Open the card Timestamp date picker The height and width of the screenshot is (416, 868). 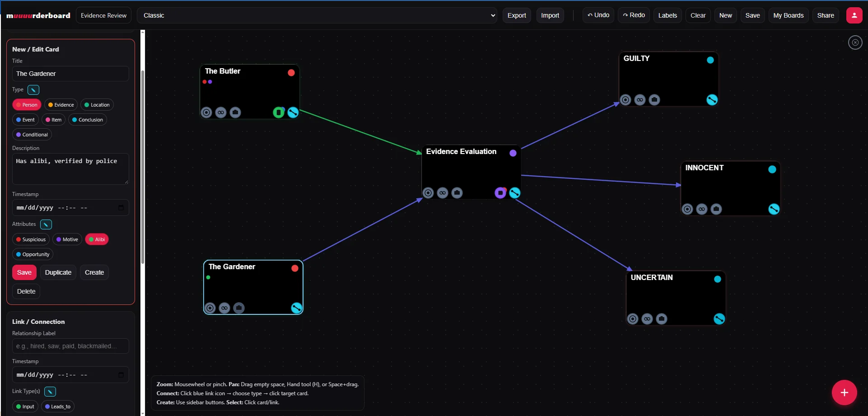click(x=121, y=208)
